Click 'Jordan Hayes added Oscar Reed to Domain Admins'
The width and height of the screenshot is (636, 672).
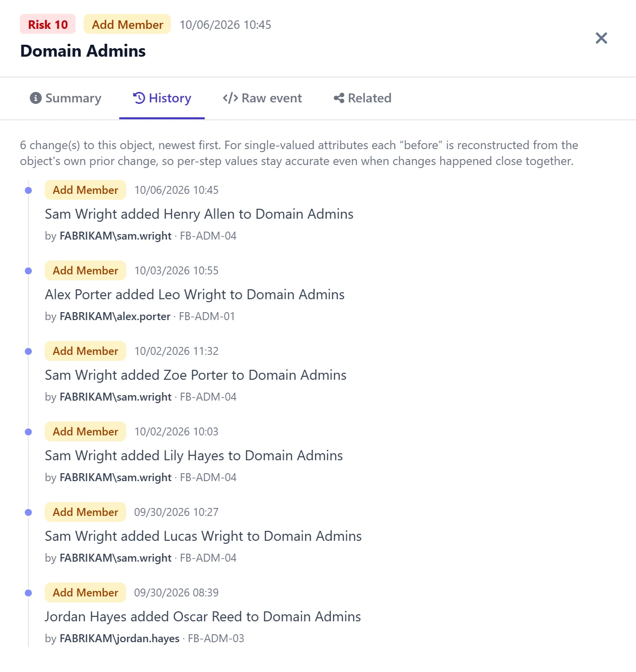coord(203,617)
